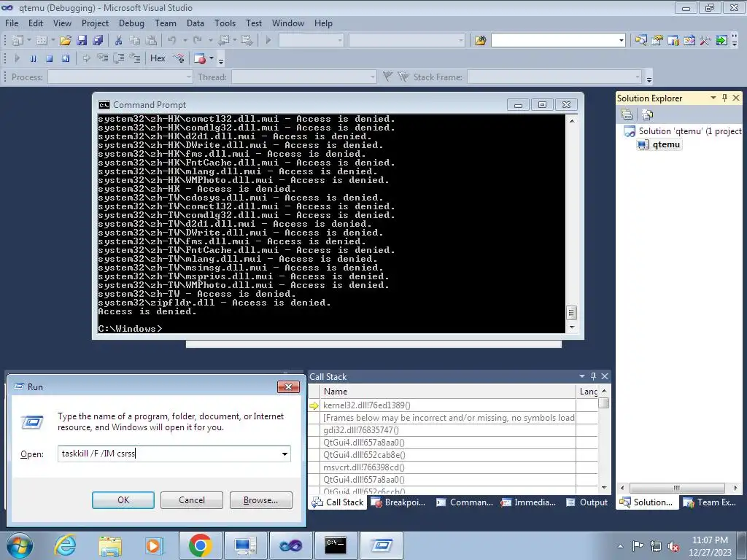Click the Break All pause icon

coord(34,58)
